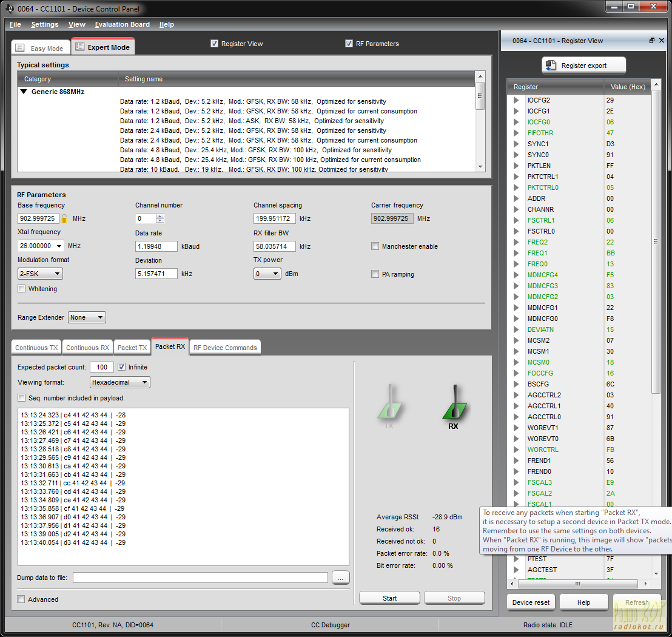The width and height of the screenshot is (672, 637).
Task: Uncheck the Infinite packet count option
Action: [x=122, y=367]
